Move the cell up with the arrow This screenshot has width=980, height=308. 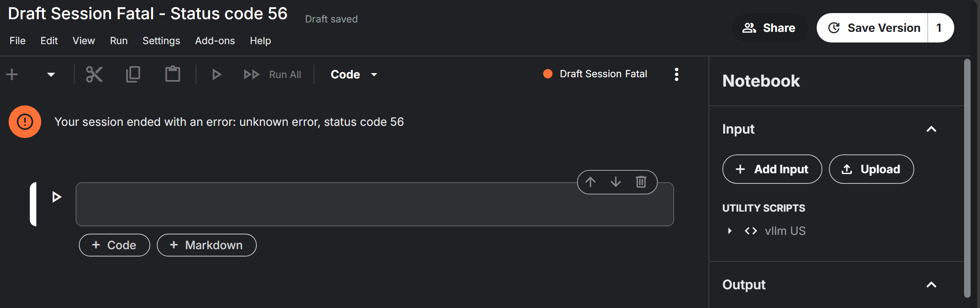(x=590, y=182)
